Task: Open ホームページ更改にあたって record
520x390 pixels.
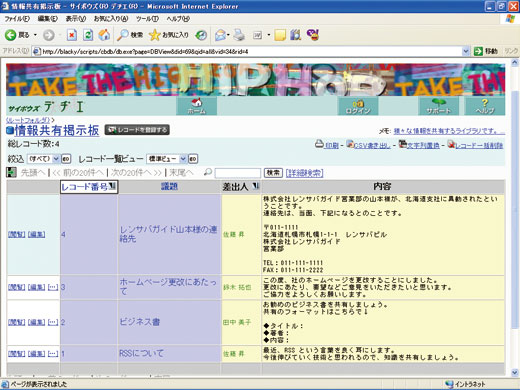Action: point(168,286)
